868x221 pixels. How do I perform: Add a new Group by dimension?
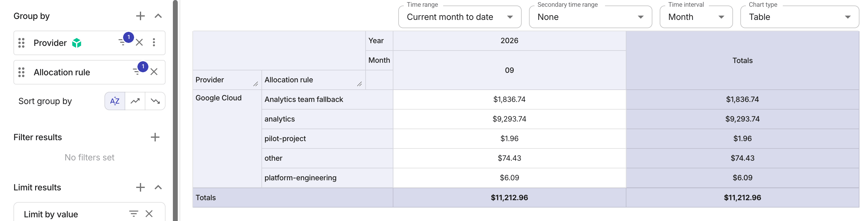(140, 16)
